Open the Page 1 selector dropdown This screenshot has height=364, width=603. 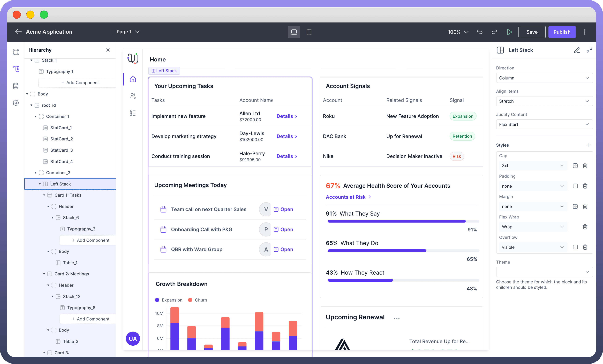click(x=128, y=32)
